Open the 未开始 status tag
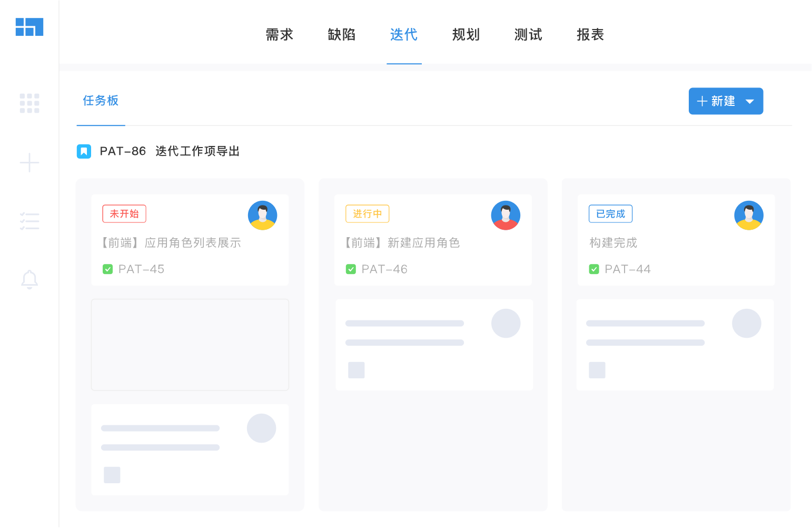Image resolution: width=812 pixels, height=528 pixels. point(124,214)
